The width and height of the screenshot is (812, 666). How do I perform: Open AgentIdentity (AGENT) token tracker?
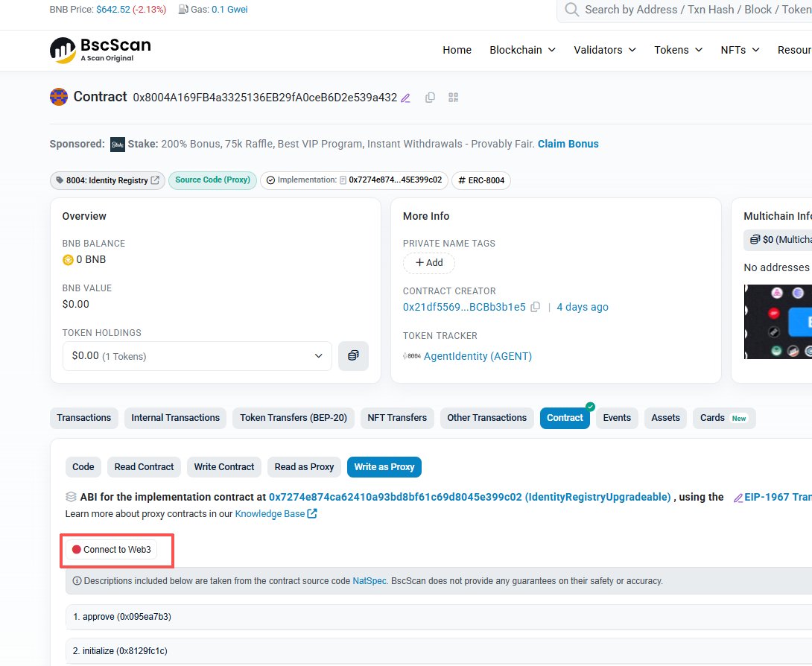click(478, 356)
